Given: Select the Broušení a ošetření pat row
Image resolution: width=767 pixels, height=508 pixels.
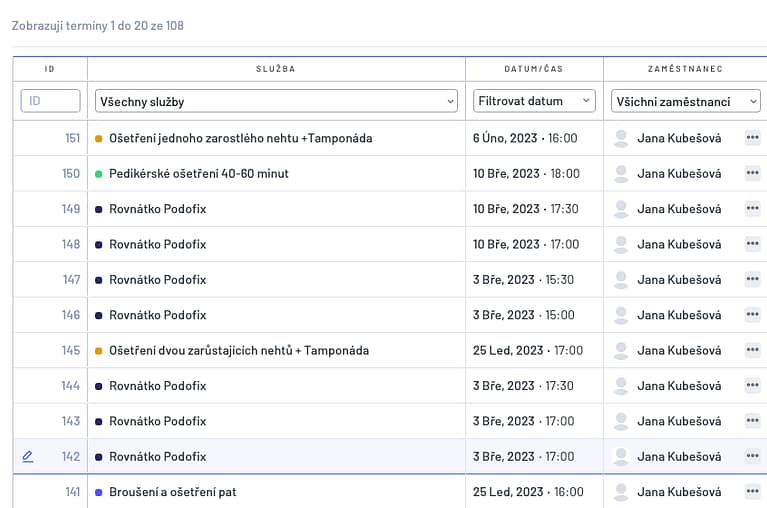Looking at the screenshot, I should tap(173, 491).
